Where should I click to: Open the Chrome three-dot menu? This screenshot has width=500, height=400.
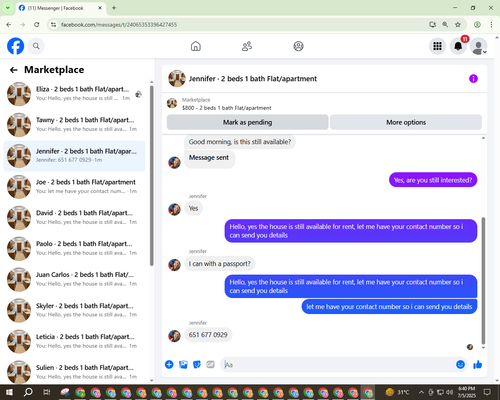(491, 25)
